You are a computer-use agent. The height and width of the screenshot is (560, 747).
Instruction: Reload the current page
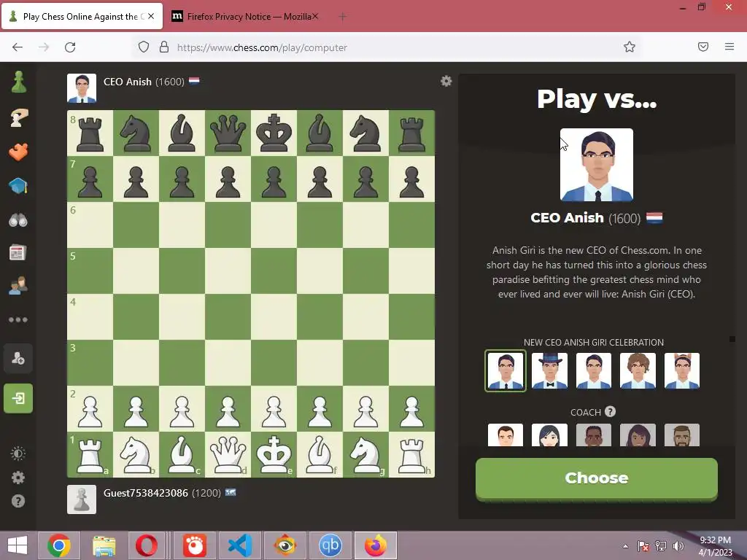70,47
